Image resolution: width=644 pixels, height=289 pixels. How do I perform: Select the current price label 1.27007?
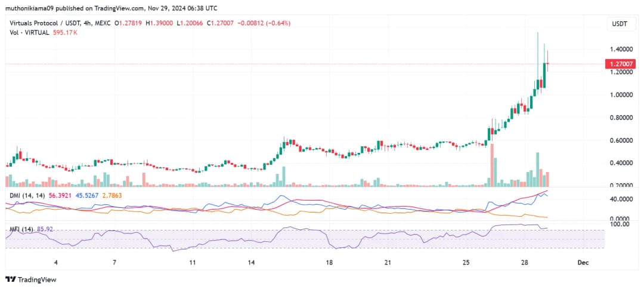coord(620,63)
